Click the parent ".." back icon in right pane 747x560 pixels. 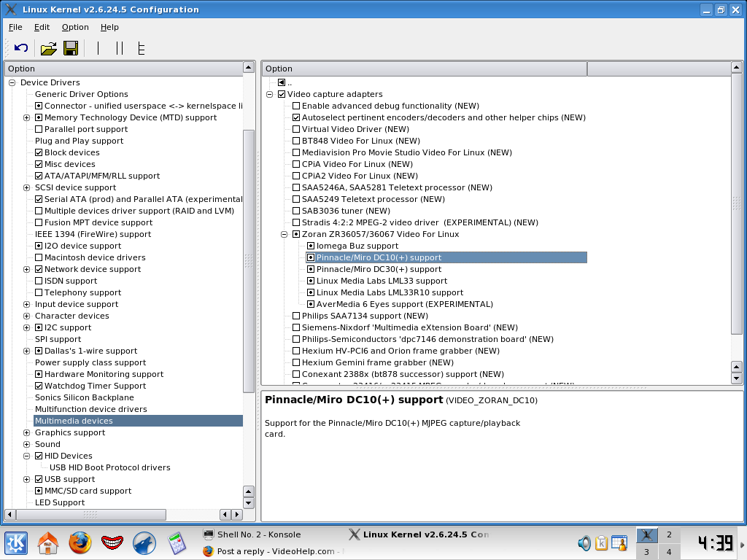(282, 82)
